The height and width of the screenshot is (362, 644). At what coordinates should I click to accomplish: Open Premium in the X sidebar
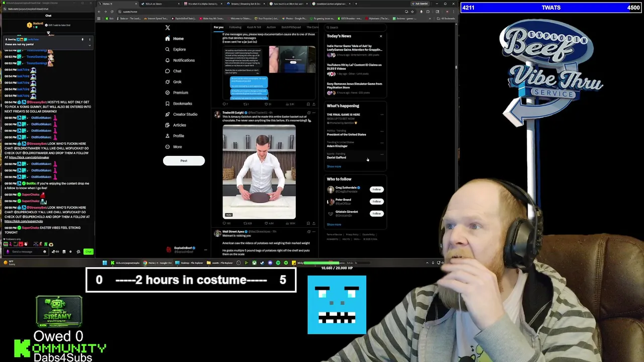coord(177,93)
